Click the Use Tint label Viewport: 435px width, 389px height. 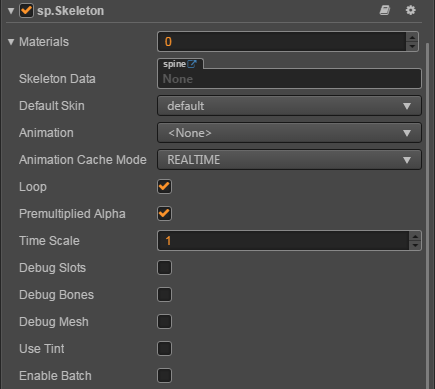tap(42, 349)
